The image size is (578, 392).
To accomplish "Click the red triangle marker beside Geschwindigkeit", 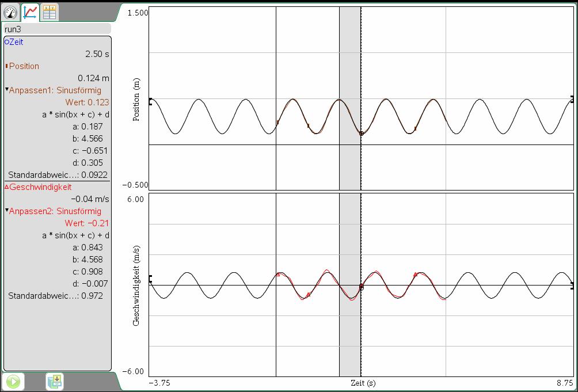I will click(7, 187).
